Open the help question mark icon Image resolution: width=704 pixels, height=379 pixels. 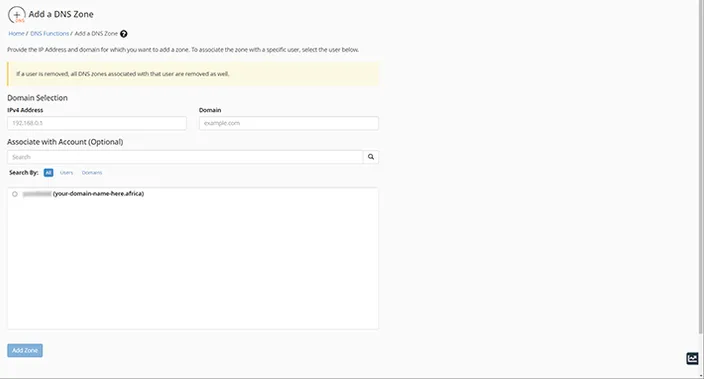(123, 34)
